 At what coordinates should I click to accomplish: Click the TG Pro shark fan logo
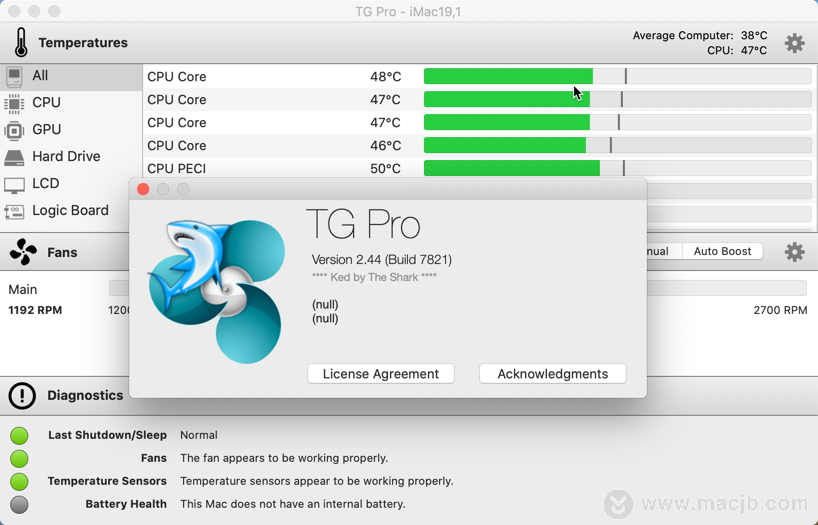pos(216,291)
